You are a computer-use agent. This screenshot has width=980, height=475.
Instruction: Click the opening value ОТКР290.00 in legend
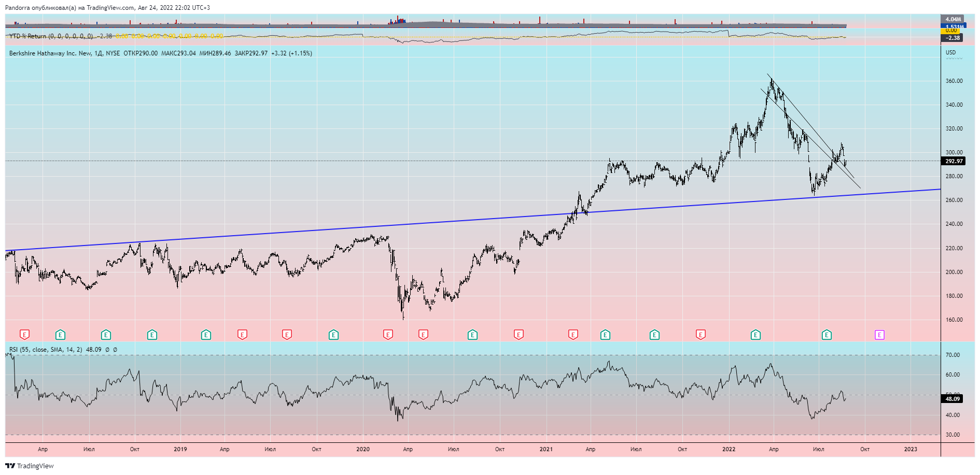tap(141, 53)
